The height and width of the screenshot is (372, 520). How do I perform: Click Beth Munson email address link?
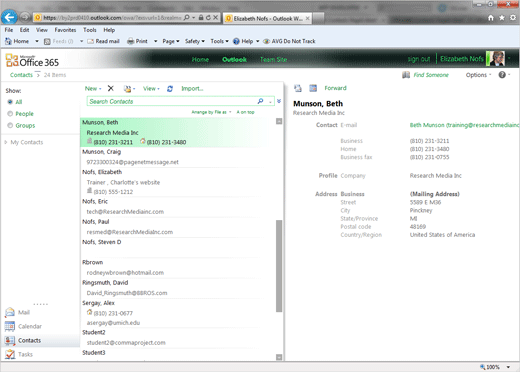(464, 125)
